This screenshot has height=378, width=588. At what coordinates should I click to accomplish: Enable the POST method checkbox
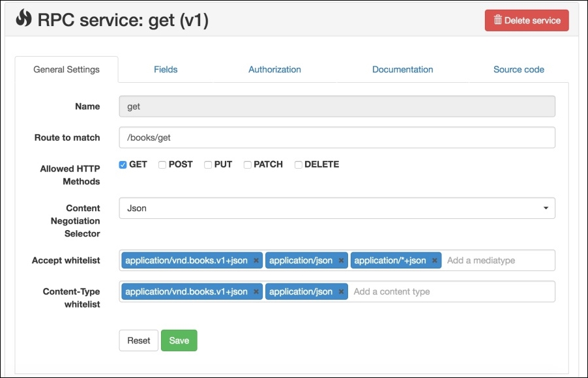[x=162, y=165]
